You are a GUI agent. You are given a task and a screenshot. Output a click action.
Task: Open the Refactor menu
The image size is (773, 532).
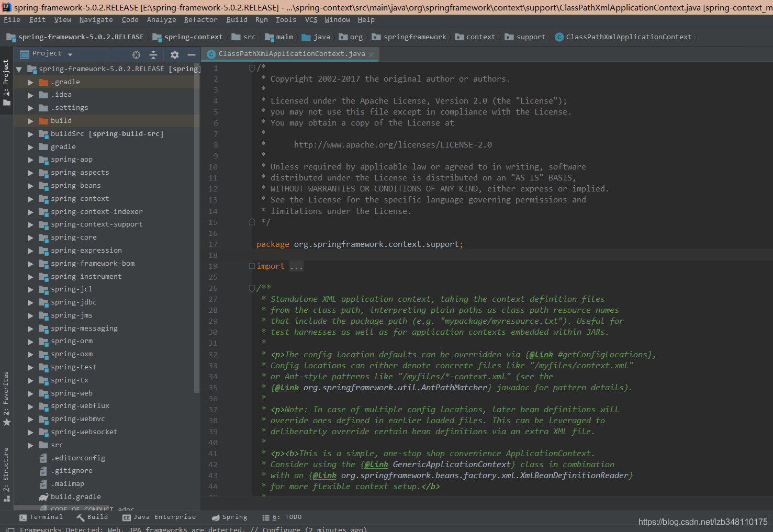pos(200,20)
